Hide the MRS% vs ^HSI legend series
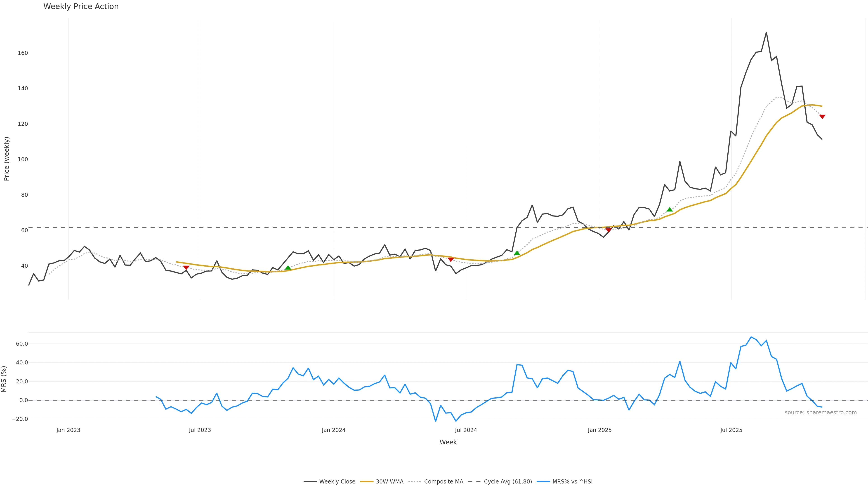The height and width of the screenshot is (488, 868). (572, 482)
